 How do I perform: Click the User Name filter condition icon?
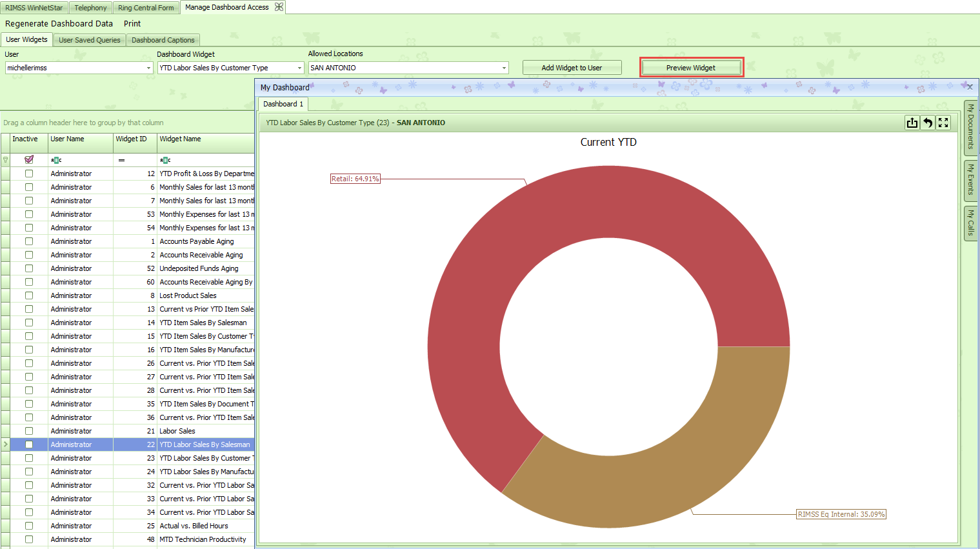click(x=56, y=160)
